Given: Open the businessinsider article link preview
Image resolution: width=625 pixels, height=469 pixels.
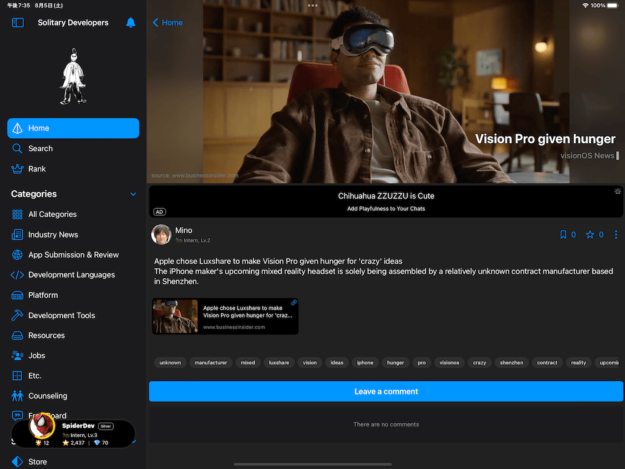Looking at the screenshot, I should coord(225,316).
